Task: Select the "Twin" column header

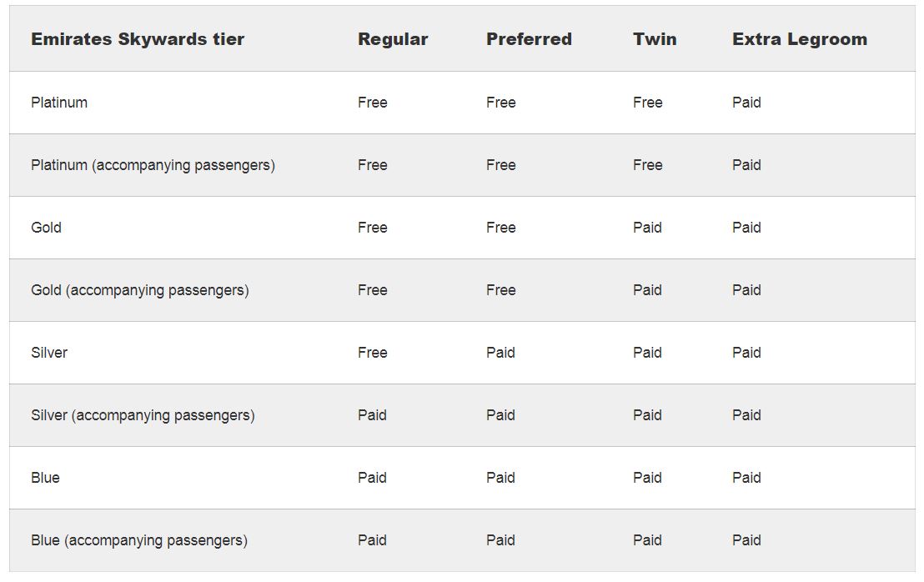Action: pyautogui.click(x=655, y=39)
